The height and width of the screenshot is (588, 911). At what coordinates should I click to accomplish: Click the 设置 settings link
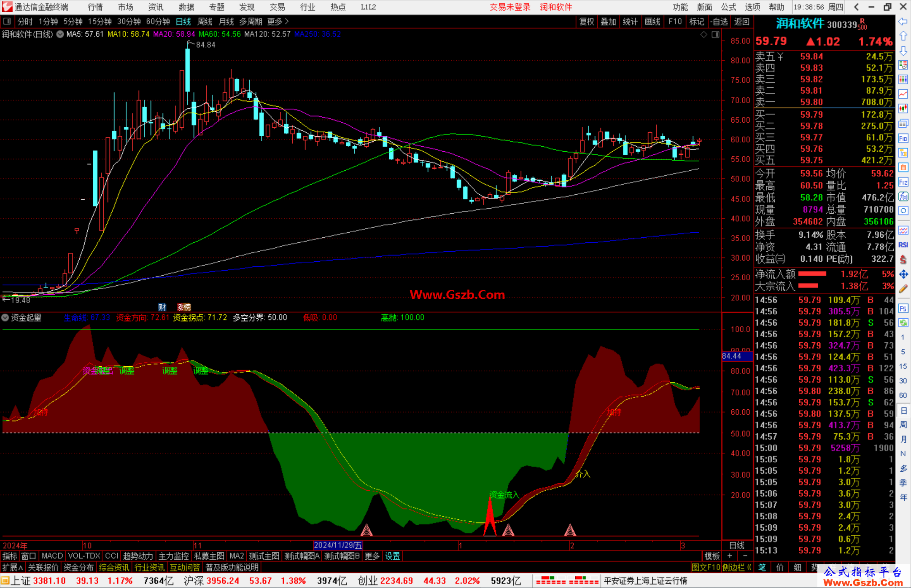pos(392,556)
